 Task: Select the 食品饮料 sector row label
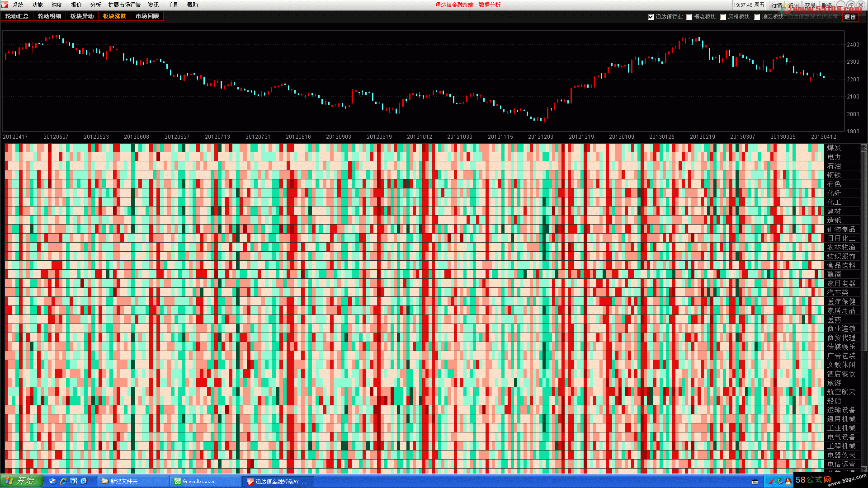click(841, 265)
